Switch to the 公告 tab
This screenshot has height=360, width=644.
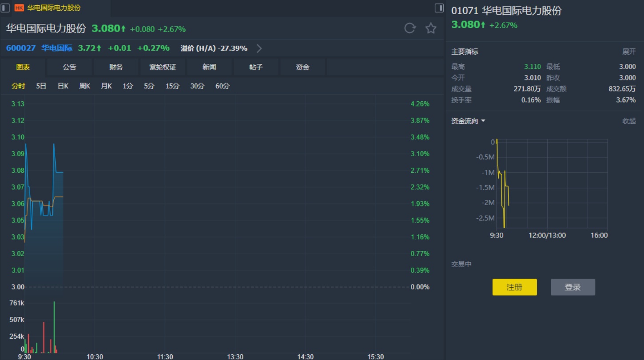[x=69, y=67]
